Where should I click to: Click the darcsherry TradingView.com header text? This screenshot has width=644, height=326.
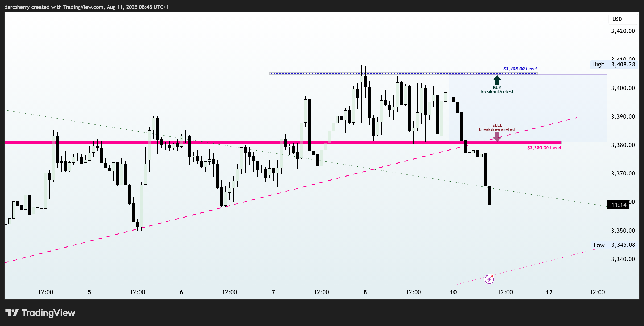87,7
